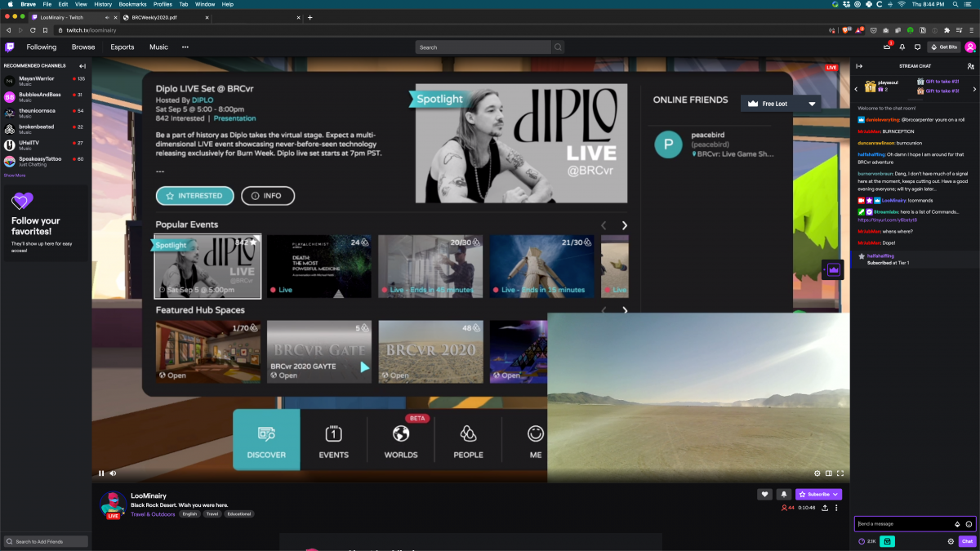Screen dimensions: 980x551
Task: Open the Browse tab
Action: [83, 47]
